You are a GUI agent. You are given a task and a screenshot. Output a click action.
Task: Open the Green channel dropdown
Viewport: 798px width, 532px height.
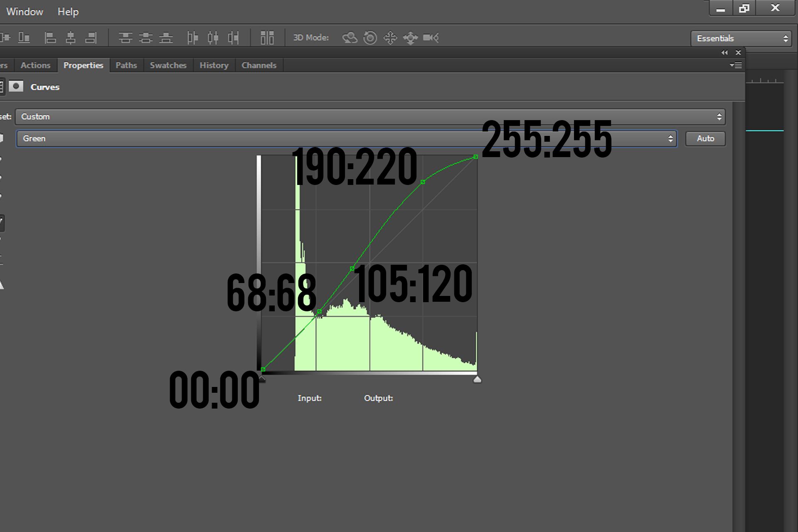coord(346,138)
